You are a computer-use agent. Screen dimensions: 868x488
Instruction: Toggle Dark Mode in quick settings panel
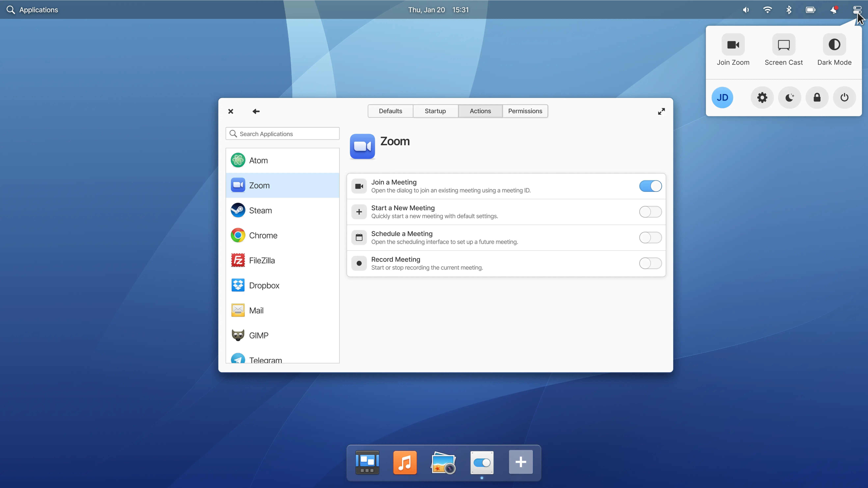[834, 45]
